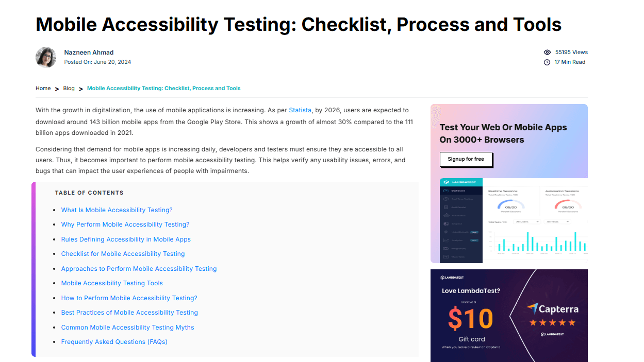Open the Analytics sidebar icon
The height and width of the screenshot is (362, 644).
[x=446, y=240]
